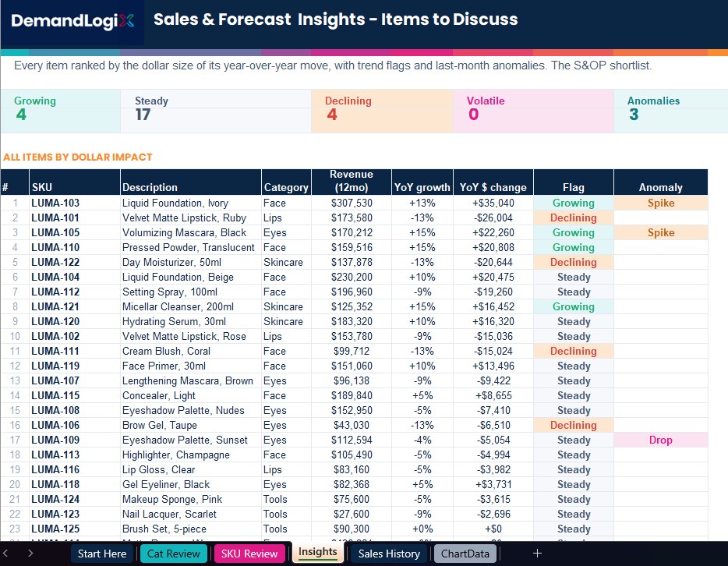Click the DemandLogix logo
The width and height of the screenshot is (728, 566).
click(x=72, y=21)
